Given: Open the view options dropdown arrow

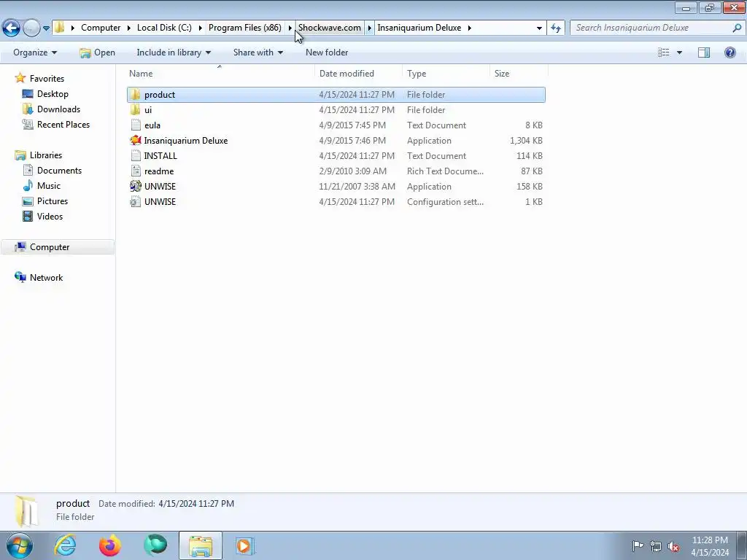Looking at the screenshot, I should click(679, 52).
